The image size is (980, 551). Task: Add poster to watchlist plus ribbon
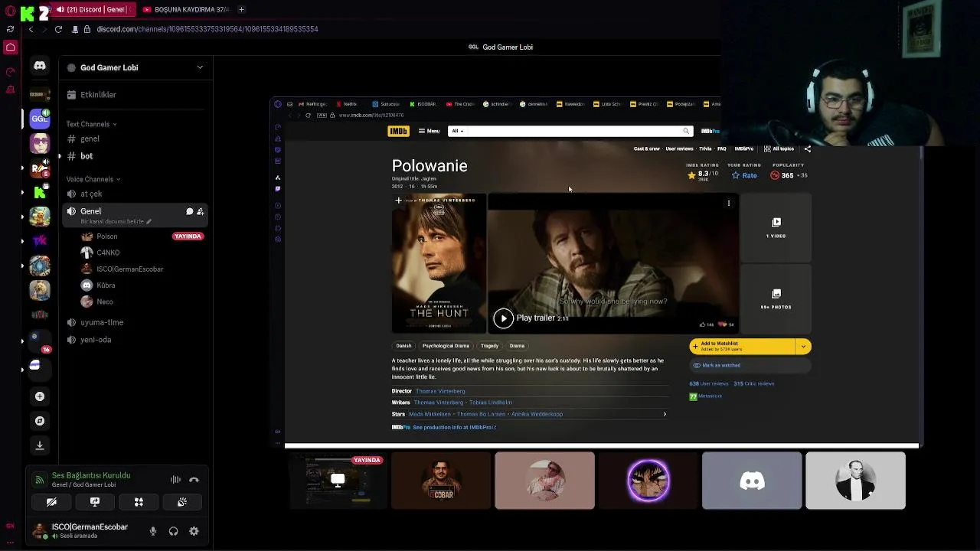point(398,201)
